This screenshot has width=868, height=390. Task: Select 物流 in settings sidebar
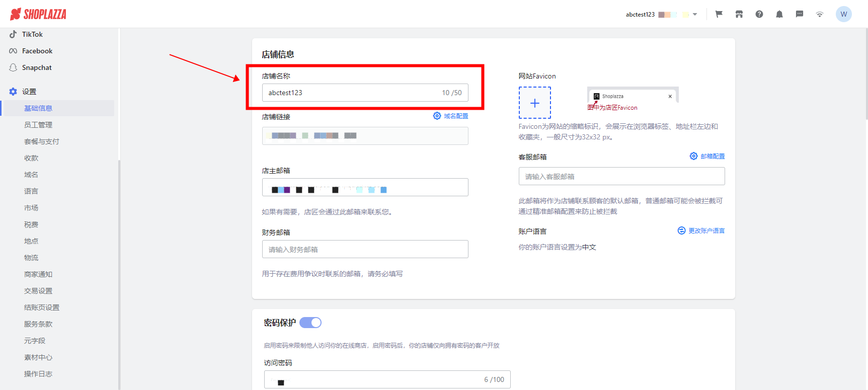[x=31, y=258]
